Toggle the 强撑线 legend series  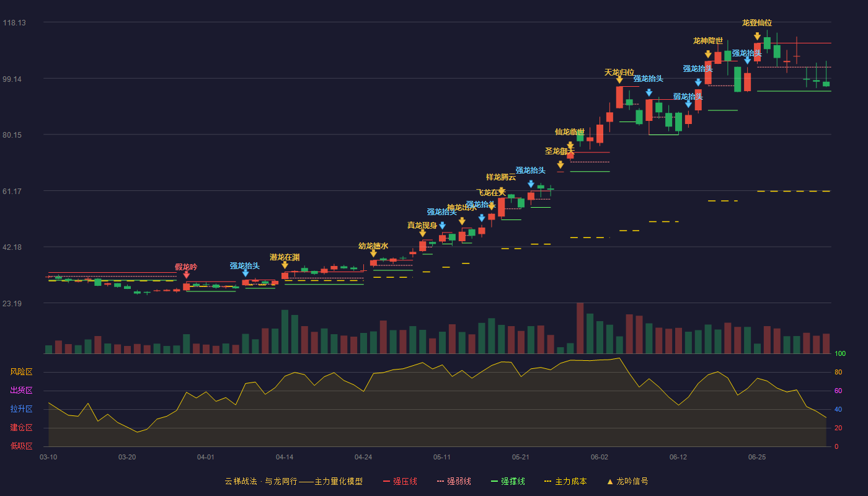[x=508, y=481]
